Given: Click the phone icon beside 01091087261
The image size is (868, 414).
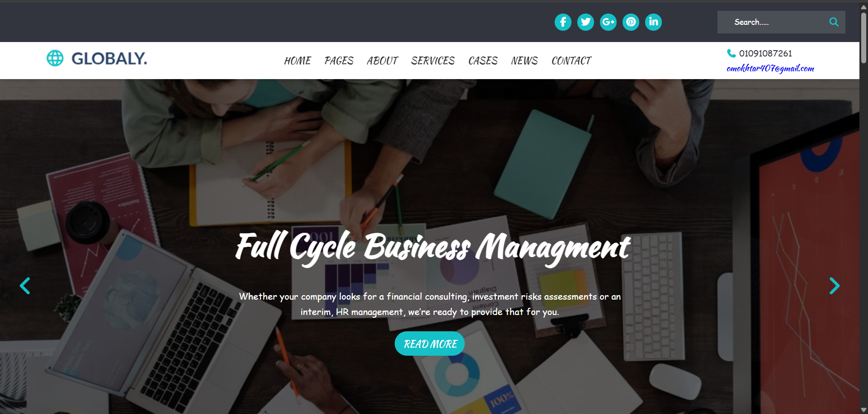Looking at the screenshot, I should (731, 53).
